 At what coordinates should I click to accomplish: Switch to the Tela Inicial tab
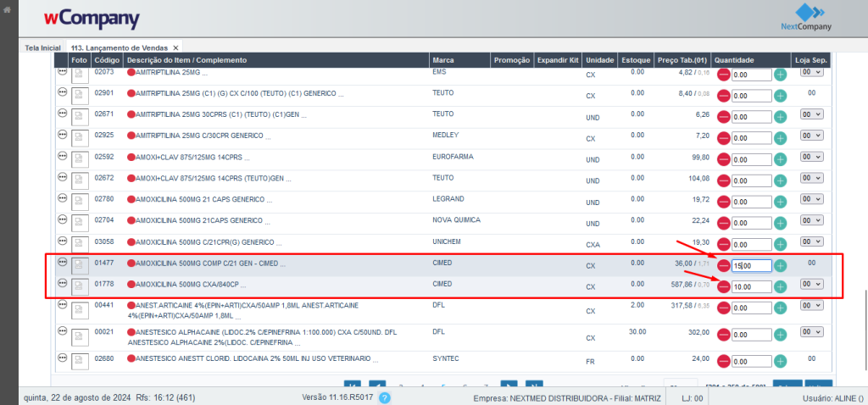tap(42, 48)
